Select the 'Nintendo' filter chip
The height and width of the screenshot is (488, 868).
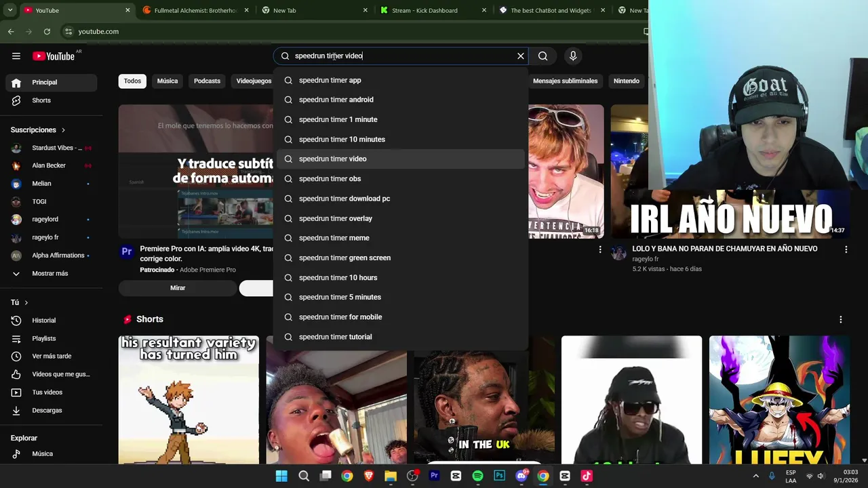click(x=627, y=81)
